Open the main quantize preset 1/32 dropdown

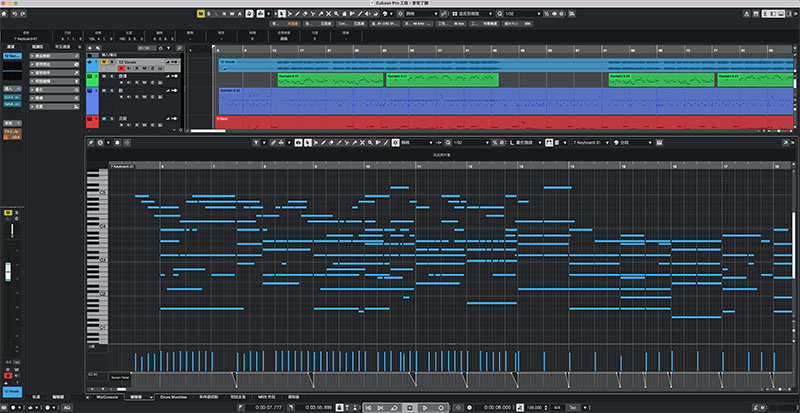click(522, 14)
